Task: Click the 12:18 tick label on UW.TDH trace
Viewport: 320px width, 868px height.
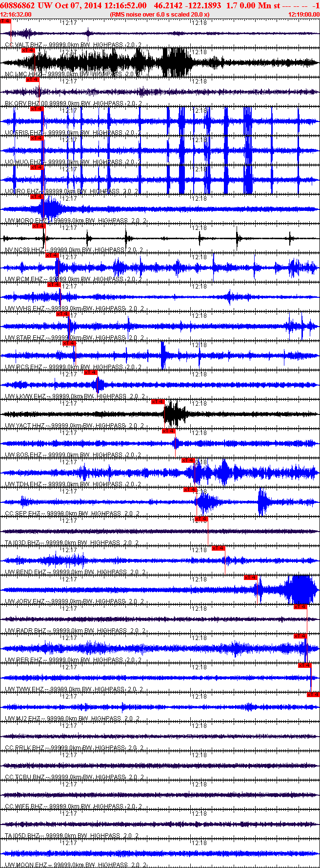Action: click(200, 462)
